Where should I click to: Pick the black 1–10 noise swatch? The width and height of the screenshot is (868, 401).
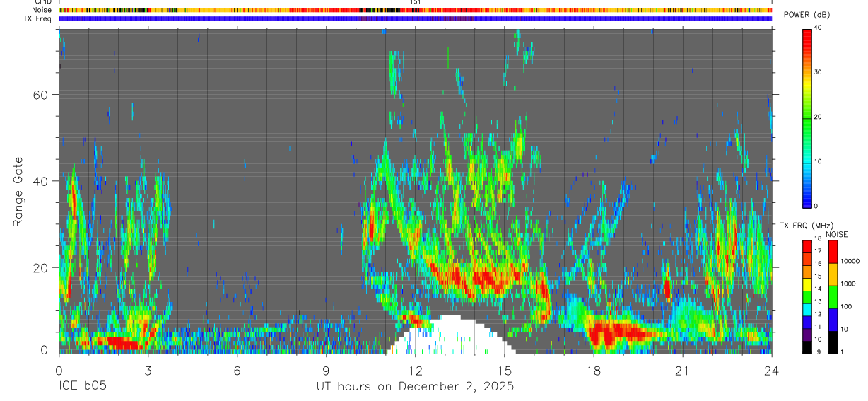coord(833,342)
